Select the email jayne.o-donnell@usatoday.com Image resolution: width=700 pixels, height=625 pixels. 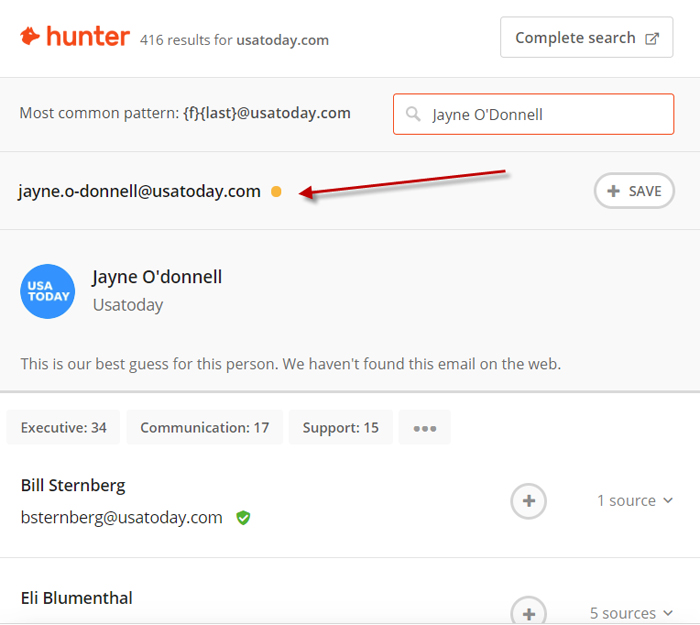point(139,191)
